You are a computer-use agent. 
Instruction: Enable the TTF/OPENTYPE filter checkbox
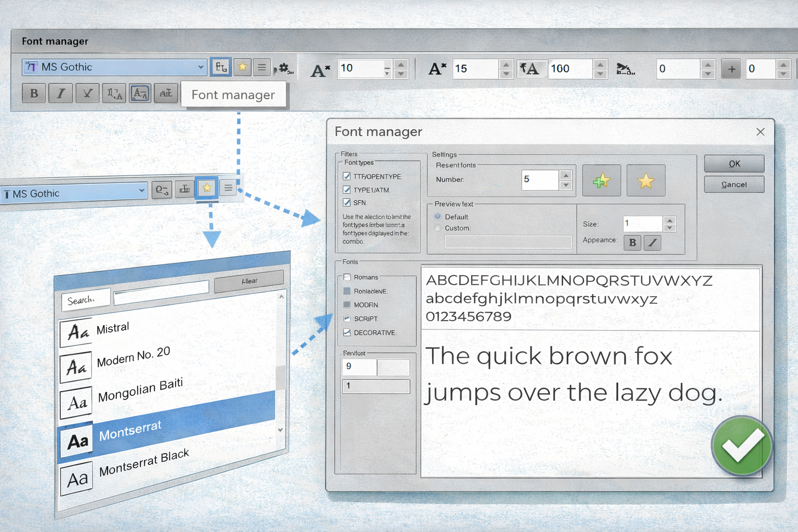coord(347,176)
